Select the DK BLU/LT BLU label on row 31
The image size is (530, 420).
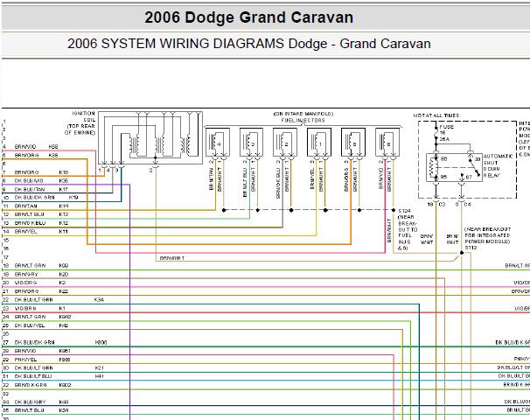point(32,376)
